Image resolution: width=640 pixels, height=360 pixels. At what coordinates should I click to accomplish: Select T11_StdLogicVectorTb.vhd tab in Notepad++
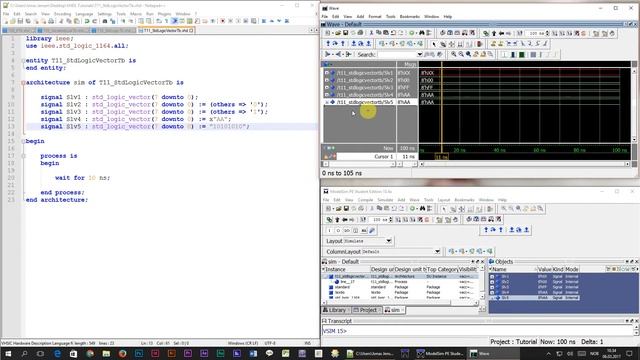click(x=166, y=30)
